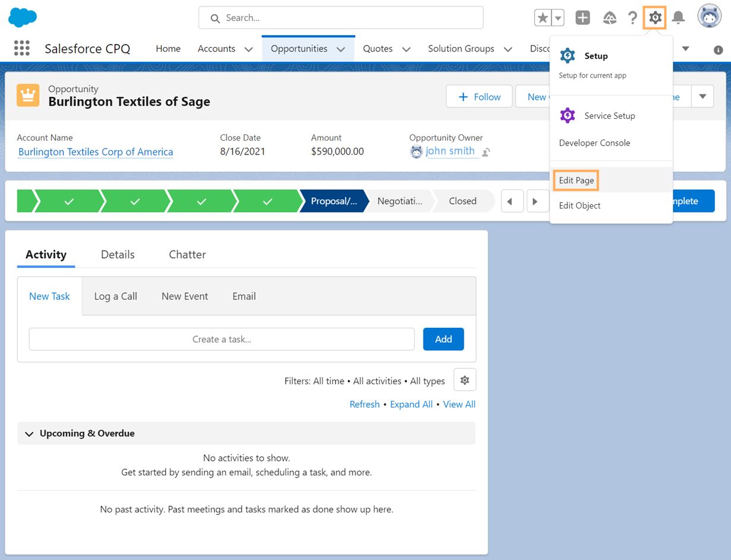This screenshot has height=560, width=731.
Task: Collapse the Upcoming & Overdue section
Action: coord(29,434)
